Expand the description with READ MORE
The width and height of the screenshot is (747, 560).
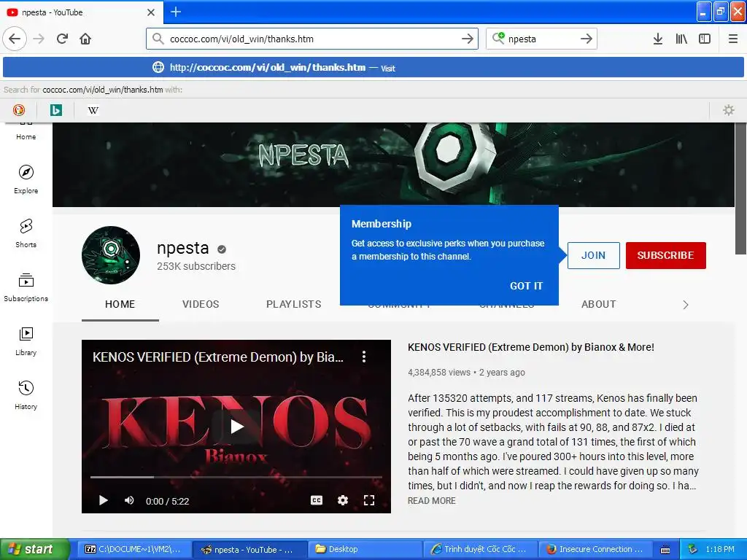click(432, 500)
